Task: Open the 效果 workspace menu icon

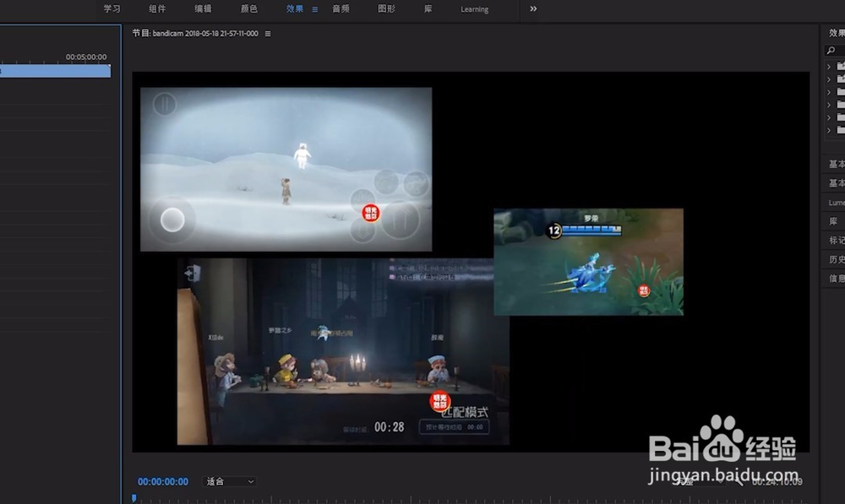Action: coord(314,9)
